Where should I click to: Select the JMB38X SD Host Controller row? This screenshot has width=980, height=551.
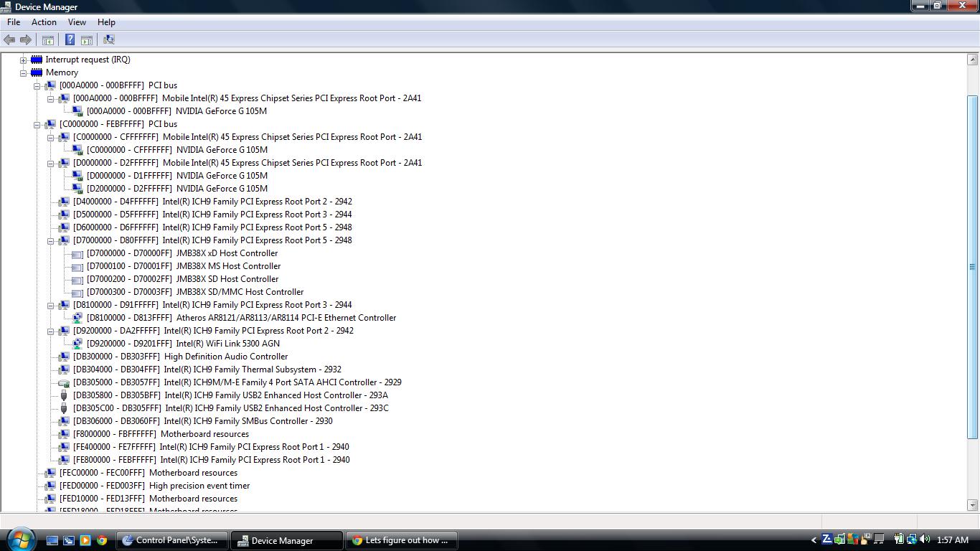point(183,279)
